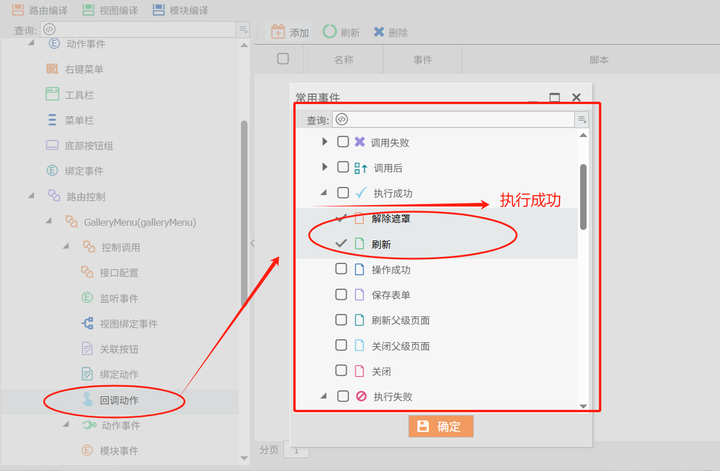The height and width of the screenshot is (471, 720).
Task: Select the 路由控制 chain icon
Action: click(x=54, y=196)
